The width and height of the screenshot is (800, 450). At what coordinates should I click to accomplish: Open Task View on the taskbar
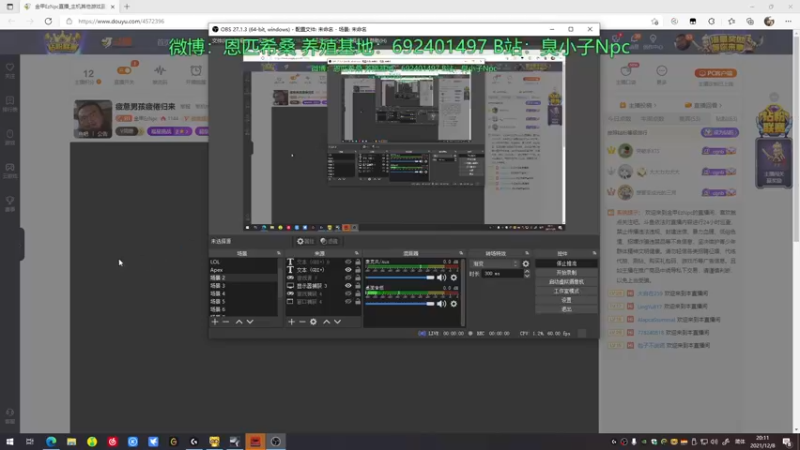click(30, 441)
